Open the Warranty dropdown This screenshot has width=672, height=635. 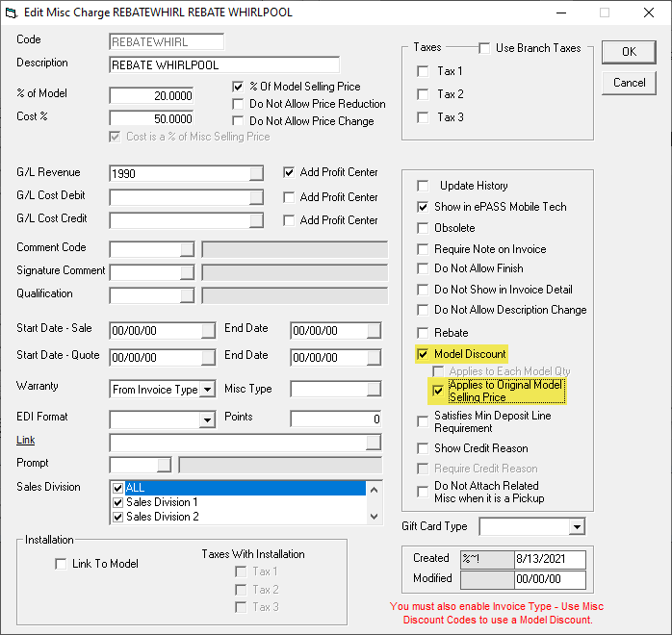207,390
